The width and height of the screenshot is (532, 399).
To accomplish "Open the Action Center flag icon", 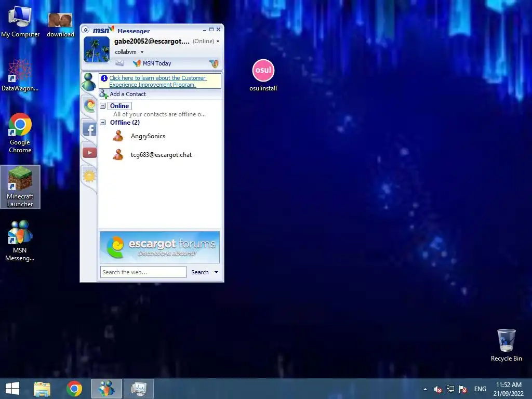I will pos(463,389).
